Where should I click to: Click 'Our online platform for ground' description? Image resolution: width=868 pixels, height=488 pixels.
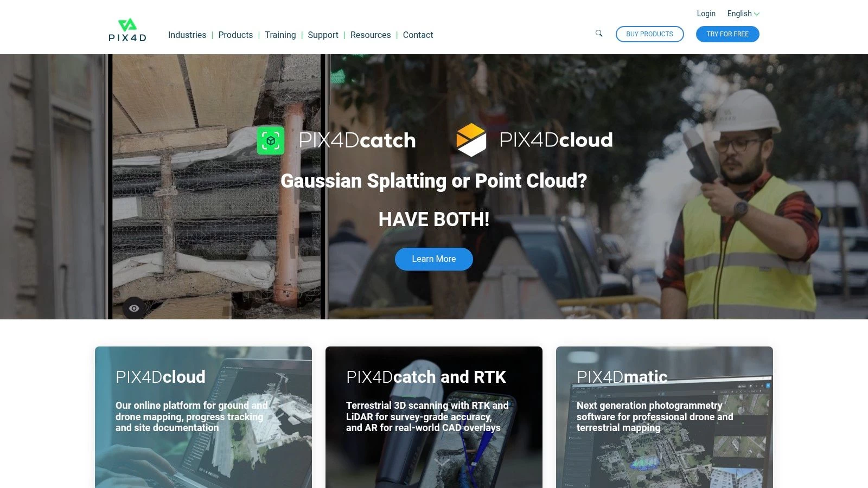pos(192,416)
